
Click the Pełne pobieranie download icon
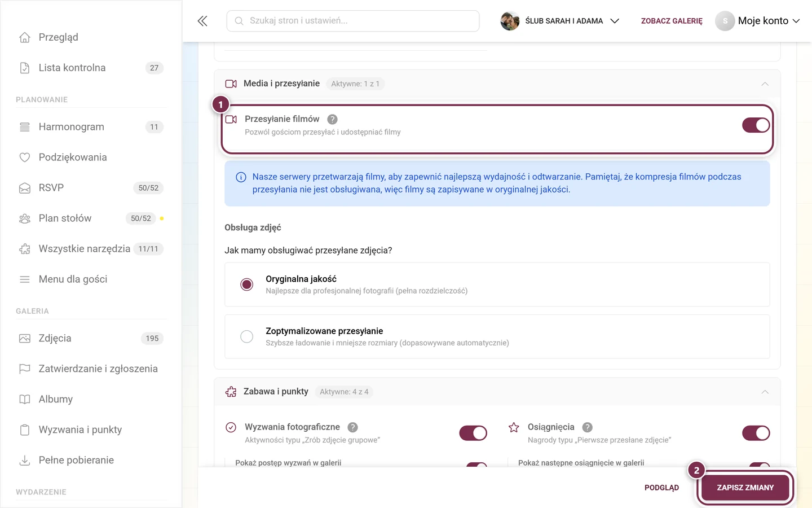25,461
